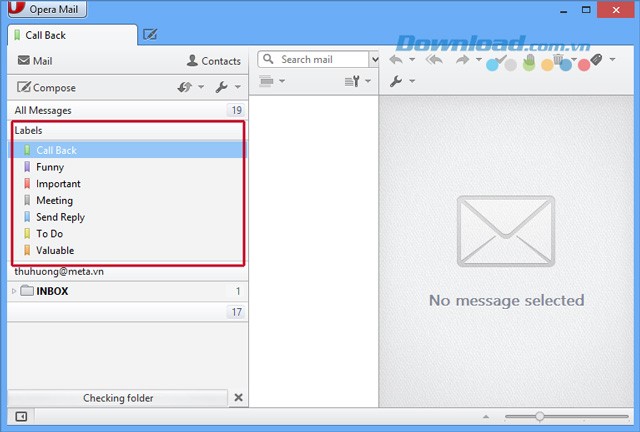Click the sidebar wrench settings icon
The width and height of the screenshot is (640, 432).
(x=222, y=87)
